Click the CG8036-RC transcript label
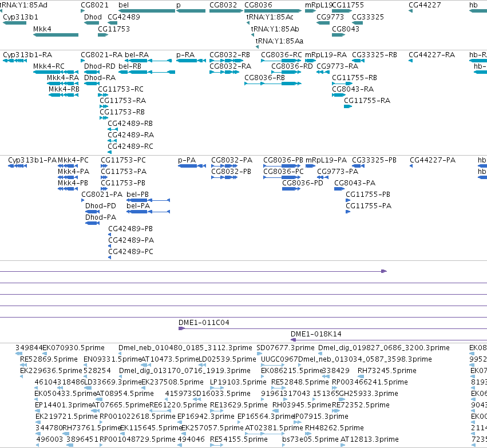Image resolution: width=487 pixels, height=448 pixels. (282, 55)
